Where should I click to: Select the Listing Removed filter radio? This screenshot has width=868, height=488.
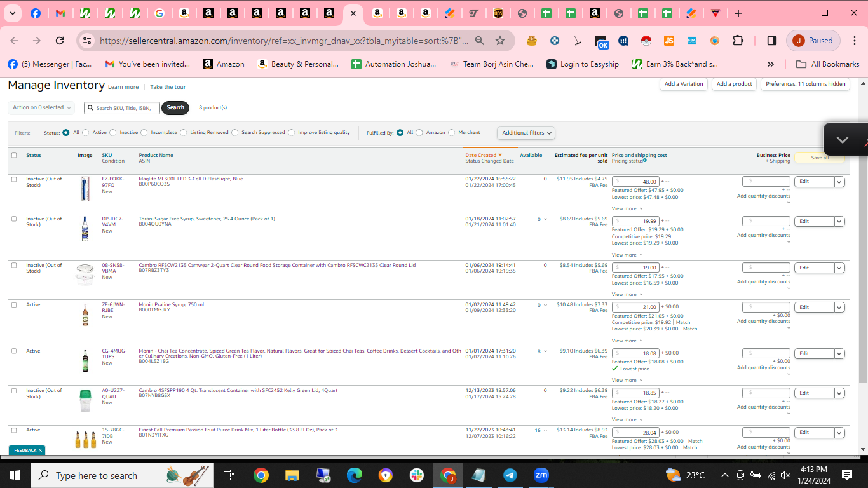pos(184,133)
